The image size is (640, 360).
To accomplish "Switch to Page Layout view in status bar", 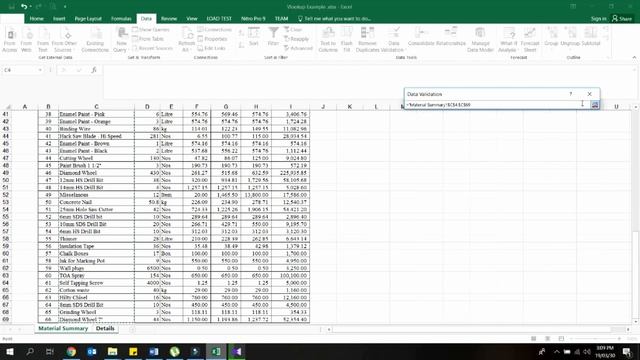I will 547,339.
